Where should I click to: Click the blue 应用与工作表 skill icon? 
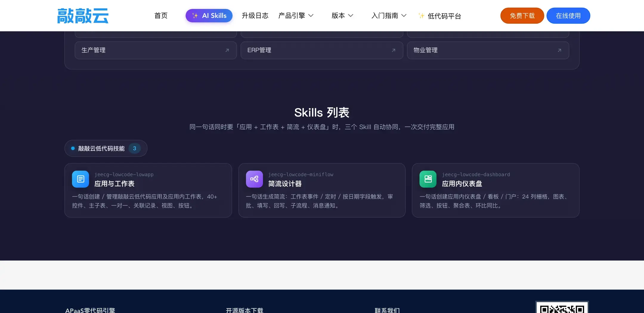point(80,179)
